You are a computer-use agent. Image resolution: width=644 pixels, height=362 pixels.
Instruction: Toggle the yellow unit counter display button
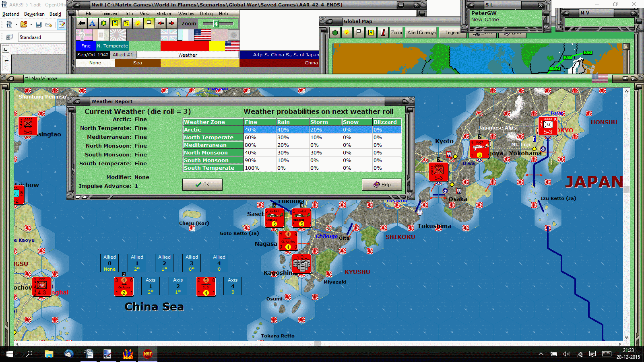115,23
